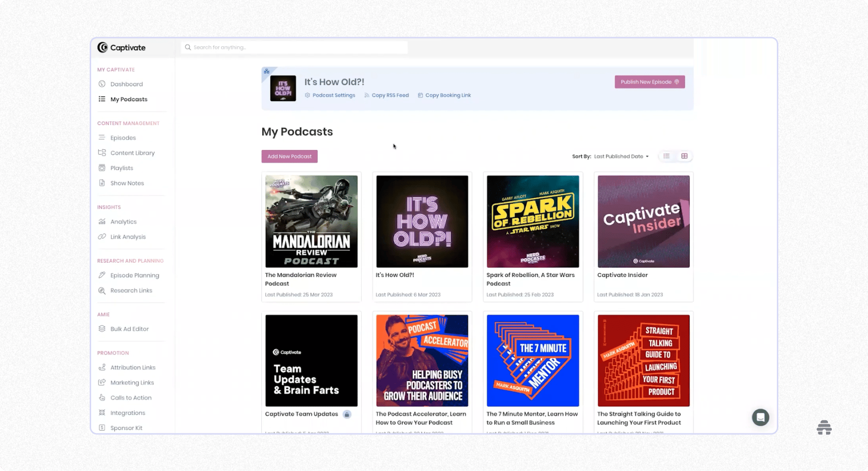Screen dimensions: 868x471
Task: Open the Content Library panel
Action: point(102,152)
